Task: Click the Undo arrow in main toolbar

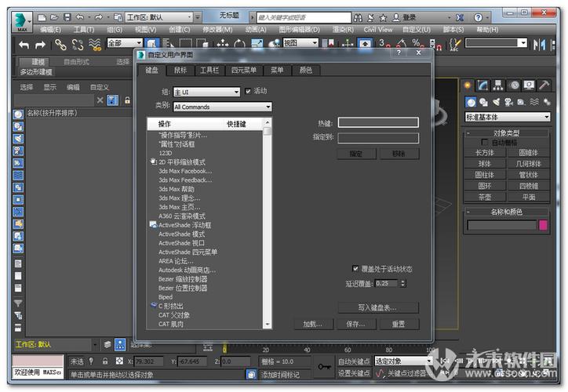Action: pos(24,45)
